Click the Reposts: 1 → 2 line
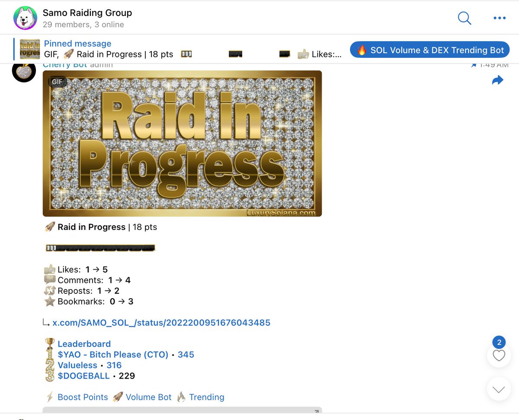The height and width of the screenshot is (420, 519). [82, 291]
